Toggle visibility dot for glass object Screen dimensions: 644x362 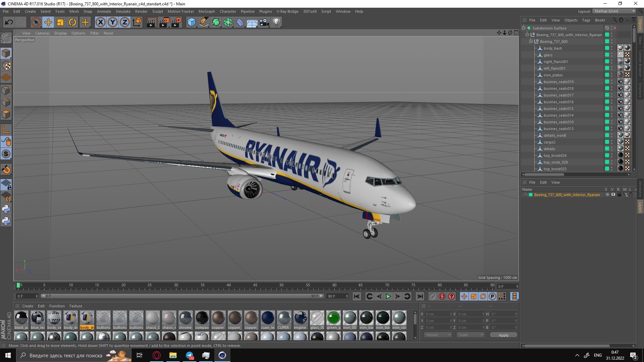[611, 54]
